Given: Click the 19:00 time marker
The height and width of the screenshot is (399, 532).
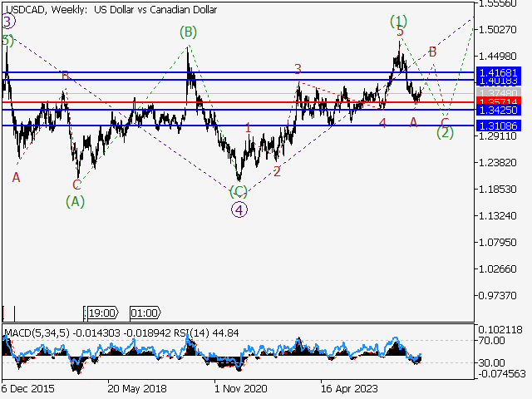Looking at the screenshot, I should 101,313.
